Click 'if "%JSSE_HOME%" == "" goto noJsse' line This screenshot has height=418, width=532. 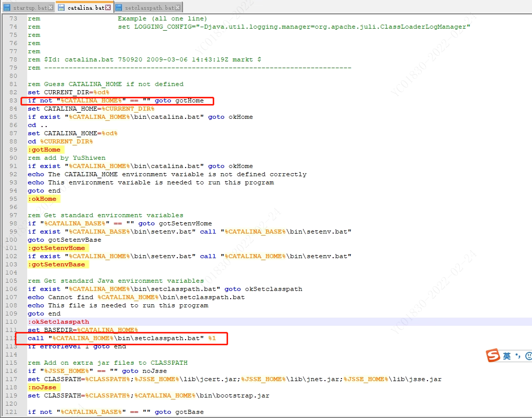(97, 371)
